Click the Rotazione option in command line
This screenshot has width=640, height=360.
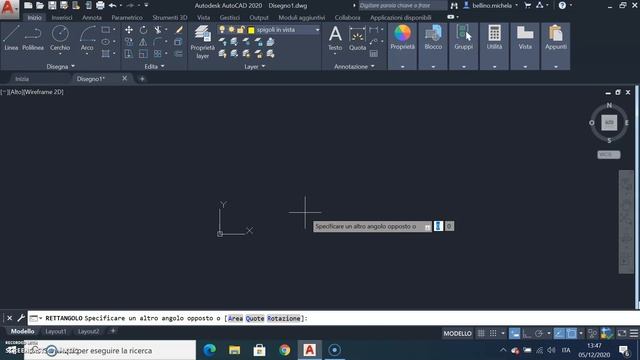(283, 318)
